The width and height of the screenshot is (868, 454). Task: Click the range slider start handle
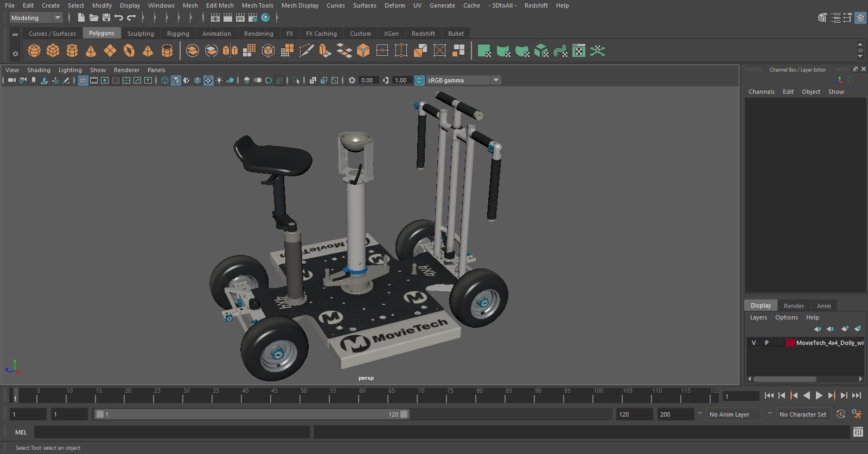point(100,414)
